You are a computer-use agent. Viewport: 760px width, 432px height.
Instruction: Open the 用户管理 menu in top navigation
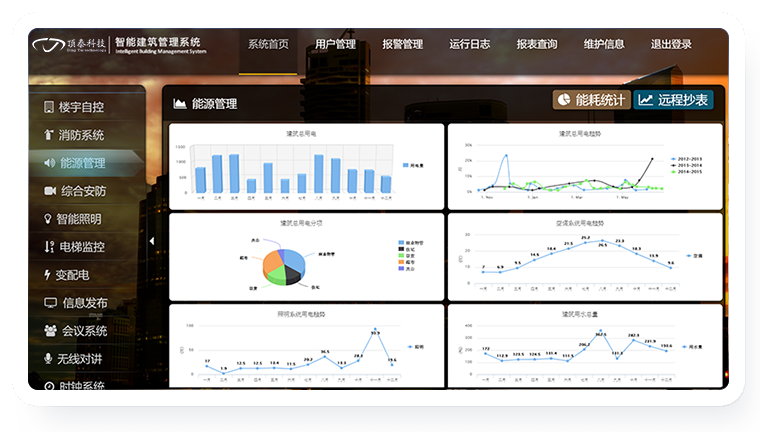click(335, 44)
